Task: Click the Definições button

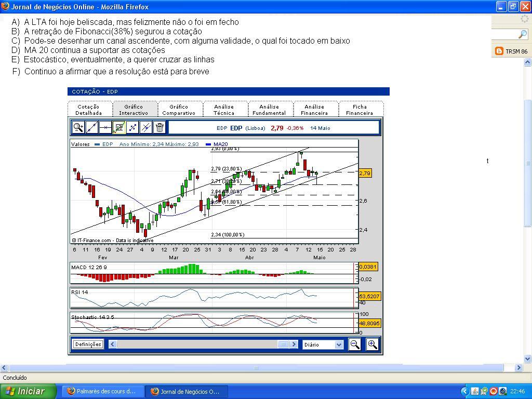Action: pyautogui.click(x=88, y=344)
